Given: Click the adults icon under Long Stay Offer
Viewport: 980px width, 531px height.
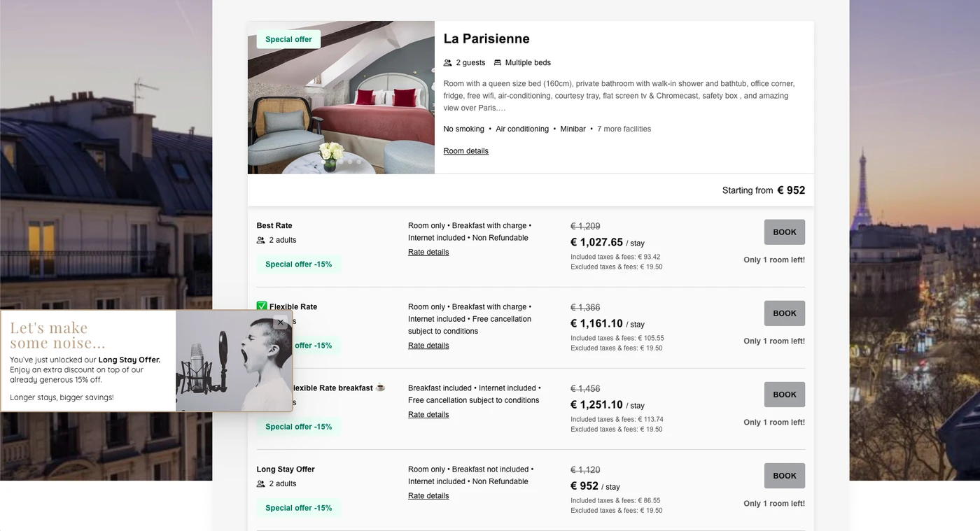Looking at the screenshot, I should 261,483.
